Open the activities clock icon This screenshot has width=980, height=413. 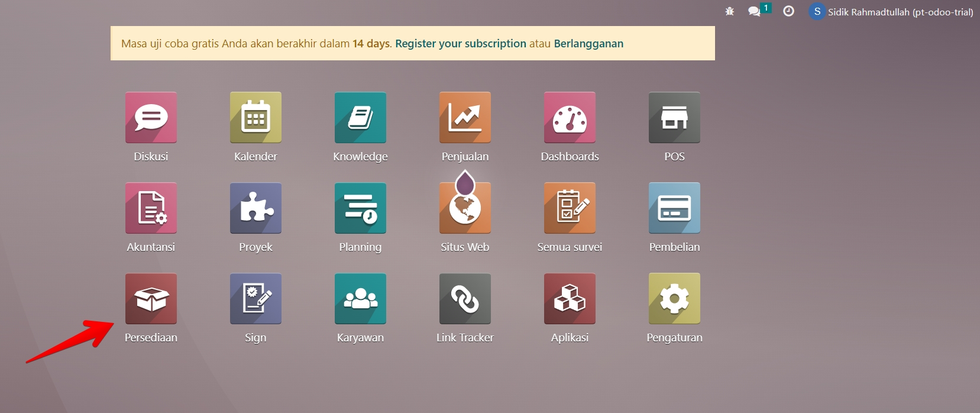pos(788,11)
